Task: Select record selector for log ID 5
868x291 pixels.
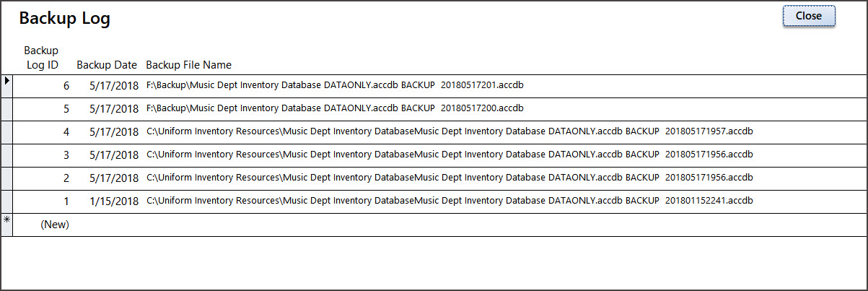Action: (x=6, y=108)
